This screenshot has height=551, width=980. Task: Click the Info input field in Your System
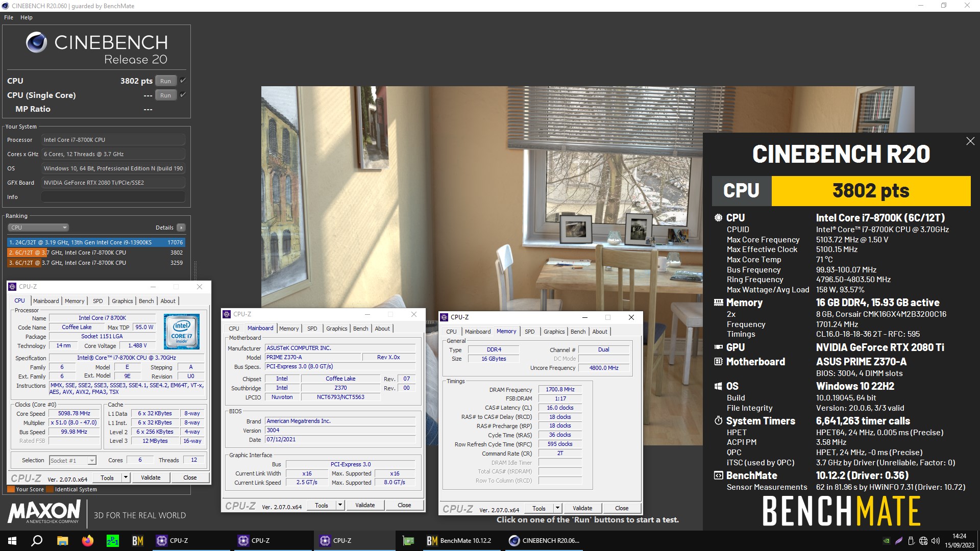click(x=113, y=197)
